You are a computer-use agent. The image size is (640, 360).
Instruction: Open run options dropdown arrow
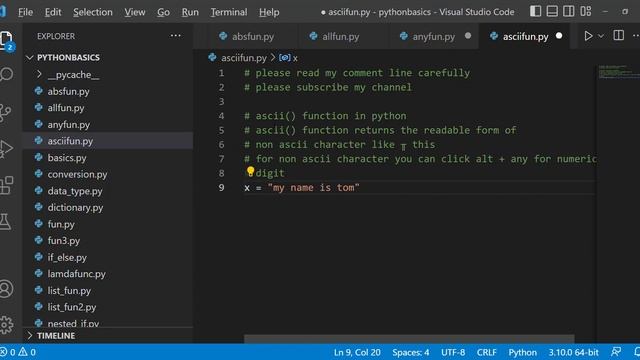pyautogui.click(x=601, y=36)
